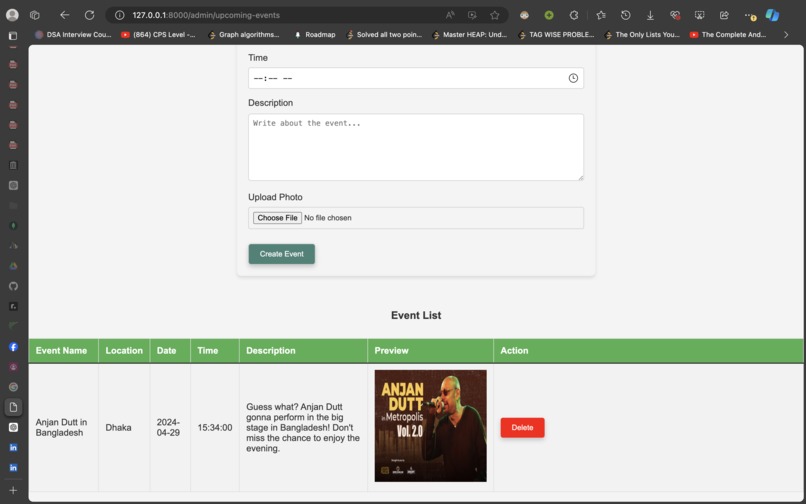Image resolution: width=806 pixels, height=504 pixels.
Task: Open the Favorites list icon
Action: tap(601, 15)
